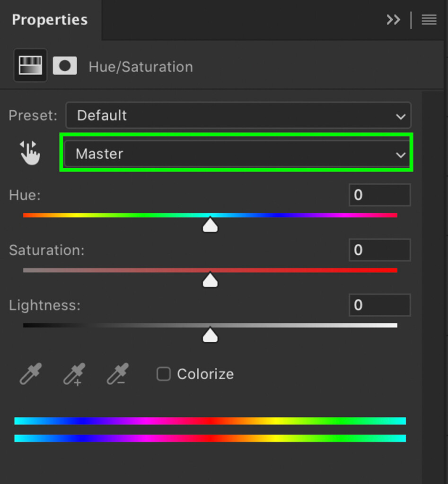Click the Hue slider handle
The image size is (448, 484).
[x=210, y=225]
